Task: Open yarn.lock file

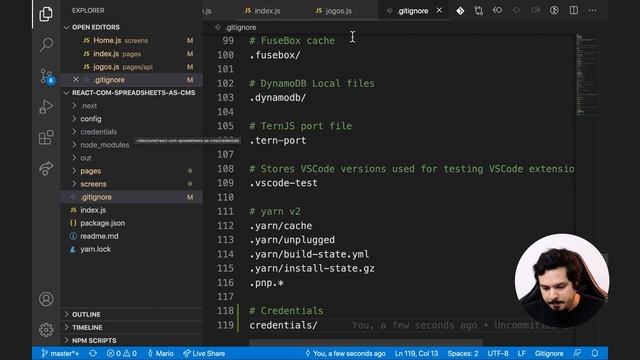Action: [x=132, y=249]
